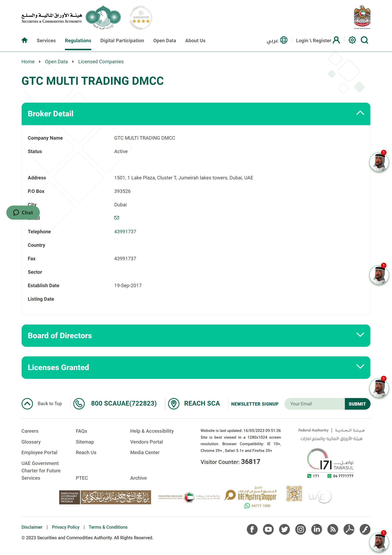
Task: Expand the Licenses Granted section
Action: 196,367
